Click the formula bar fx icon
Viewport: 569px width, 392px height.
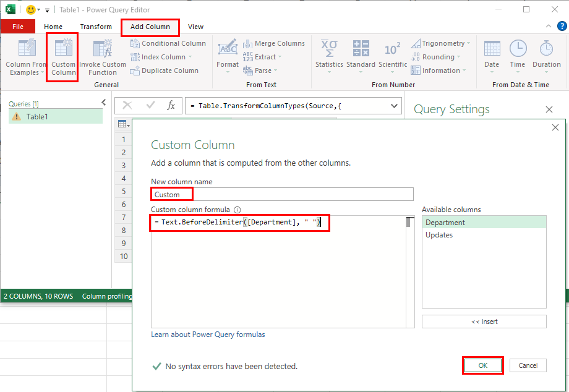coord(171,106)
